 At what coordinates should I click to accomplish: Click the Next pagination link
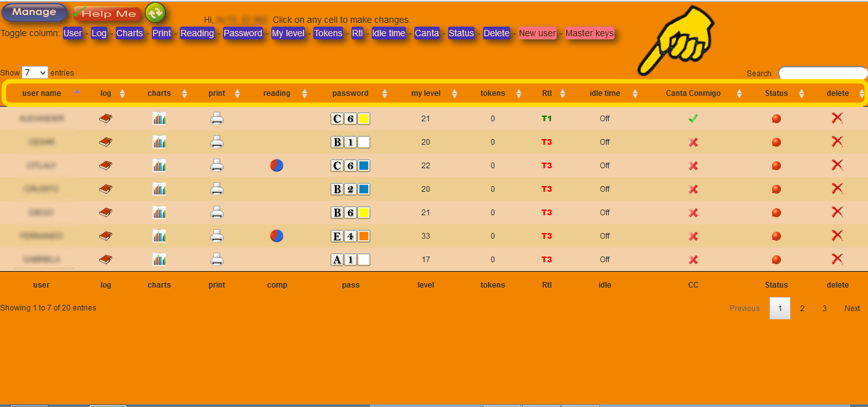[852, 308]
